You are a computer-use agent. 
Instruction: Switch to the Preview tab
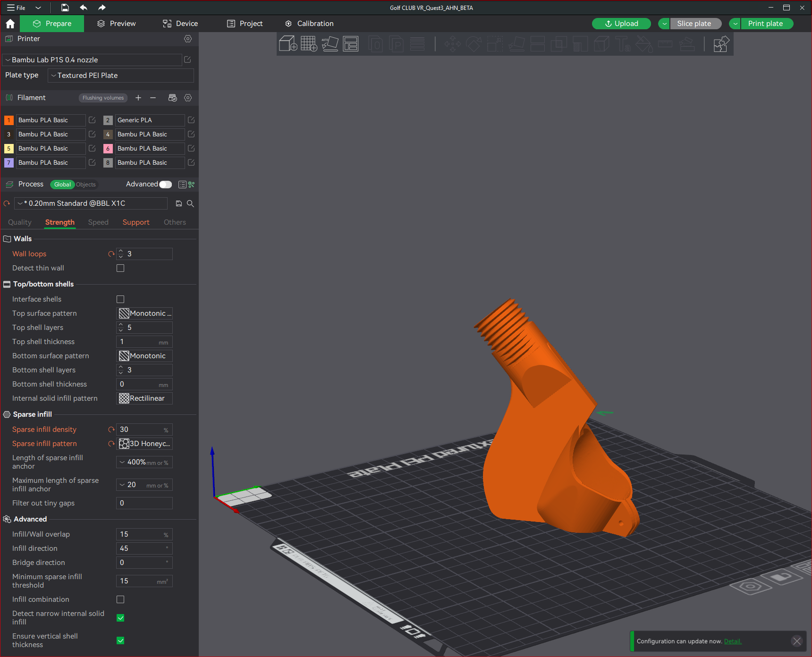[x=116, y=24]
